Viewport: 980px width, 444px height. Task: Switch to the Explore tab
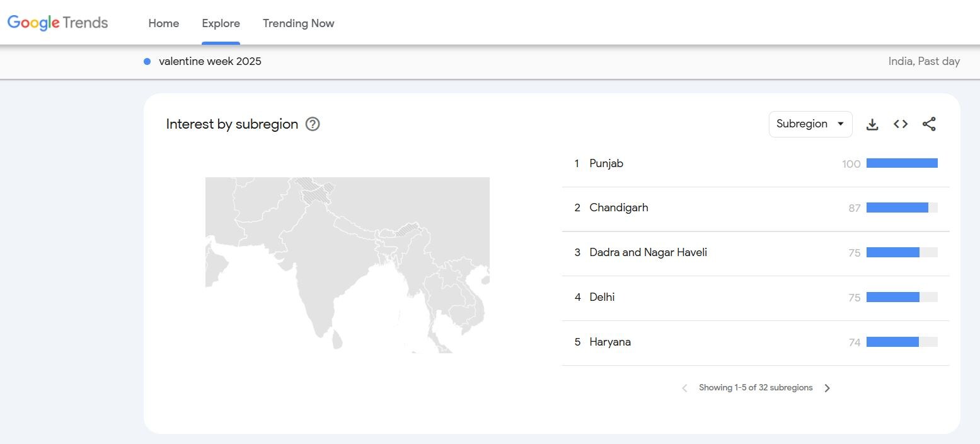point(221,23)
